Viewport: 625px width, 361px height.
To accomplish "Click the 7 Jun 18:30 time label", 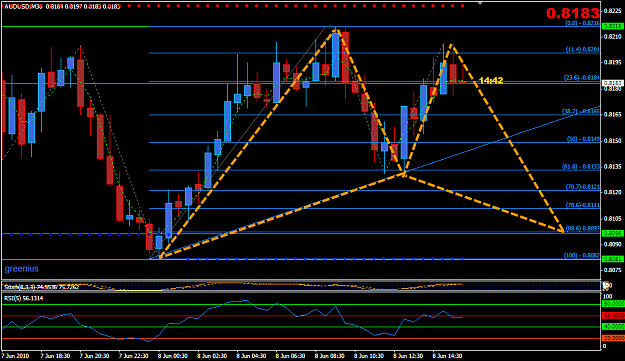I will point(55,355).
